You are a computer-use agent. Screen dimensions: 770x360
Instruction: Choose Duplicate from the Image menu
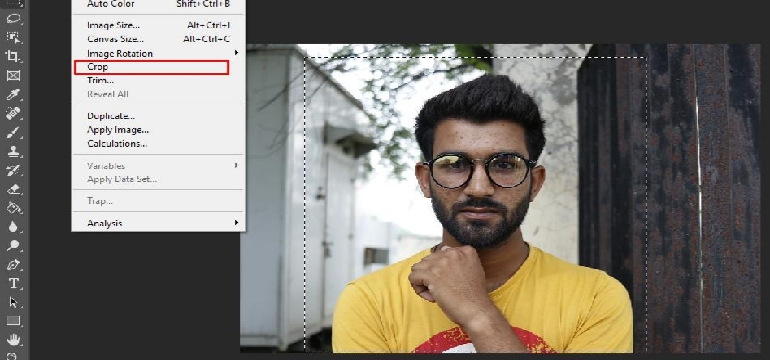[x=159, y=116]
